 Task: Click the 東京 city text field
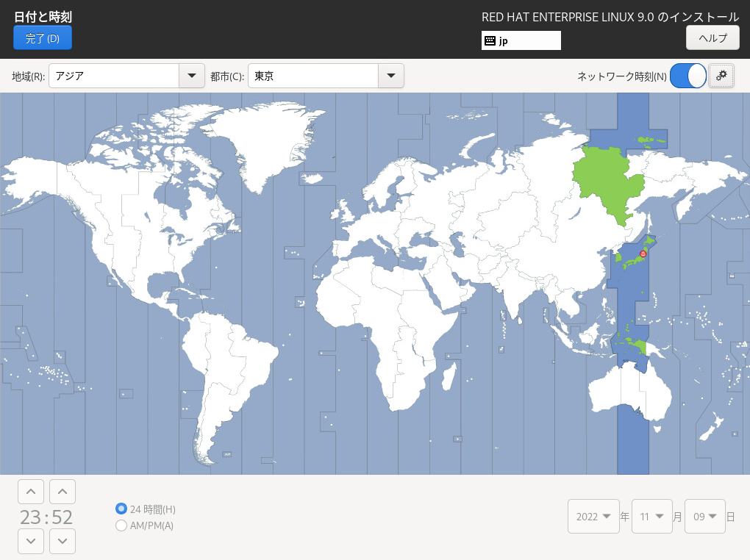click(312, 76)
